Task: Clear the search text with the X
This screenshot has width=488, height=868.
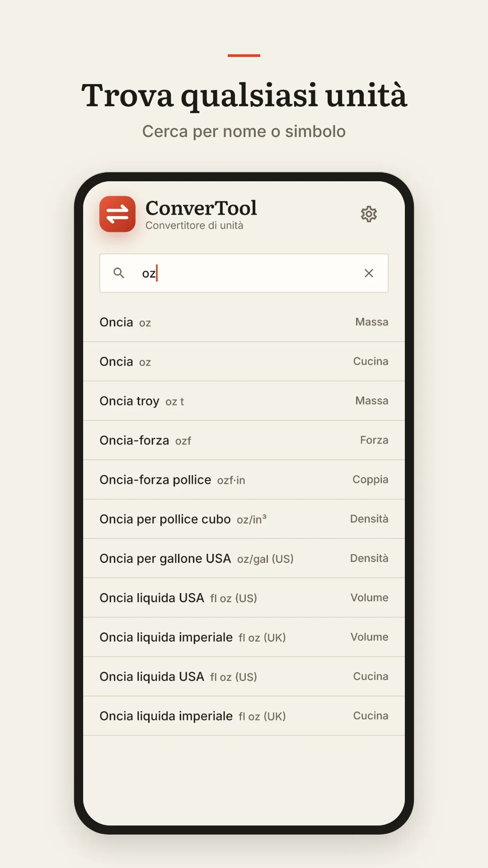Action: (369, 273)
